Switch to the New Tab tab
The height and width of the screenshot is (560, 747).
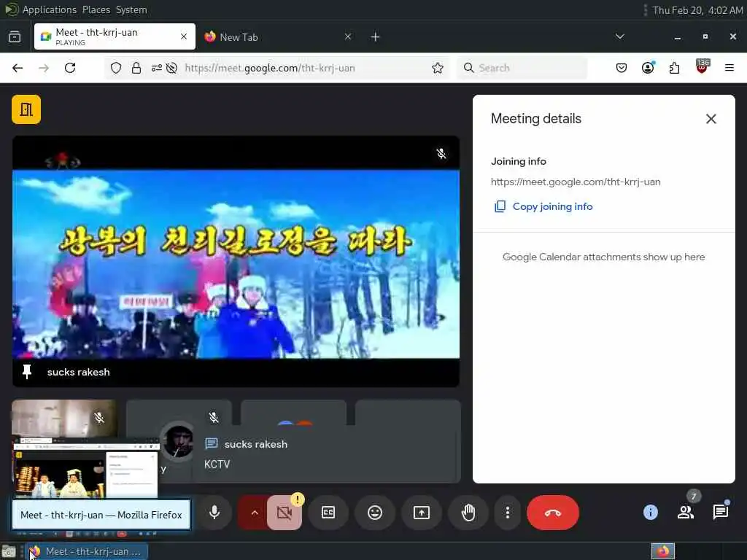(x=279, y=36)
